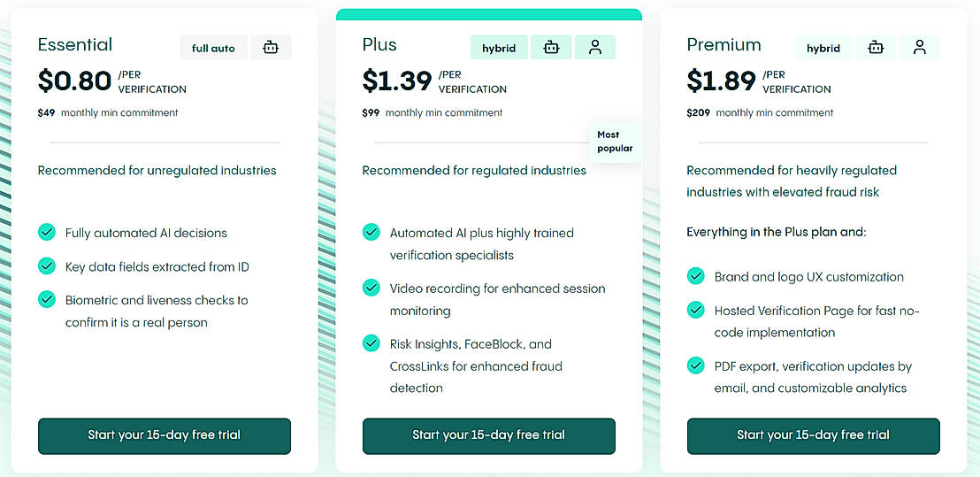
Task: Click the robot icon on the Plus plan
Action: pos(551,48)
